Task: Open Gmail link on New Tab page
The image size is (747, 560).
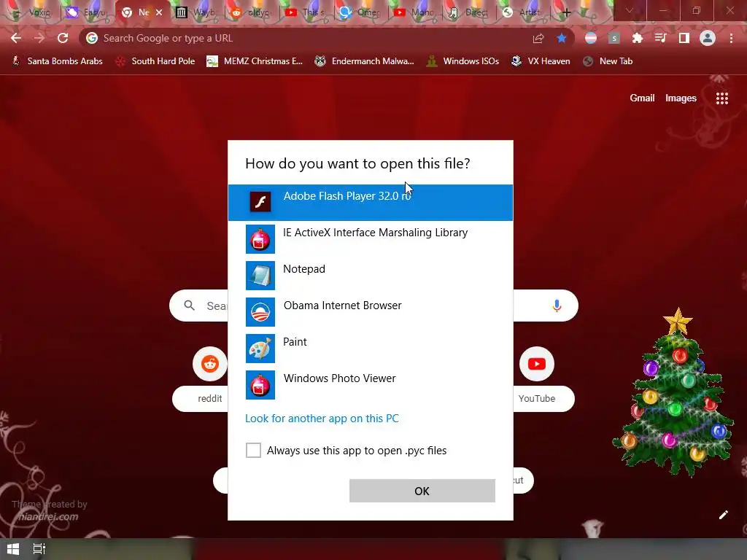Action: pos(642,98)
